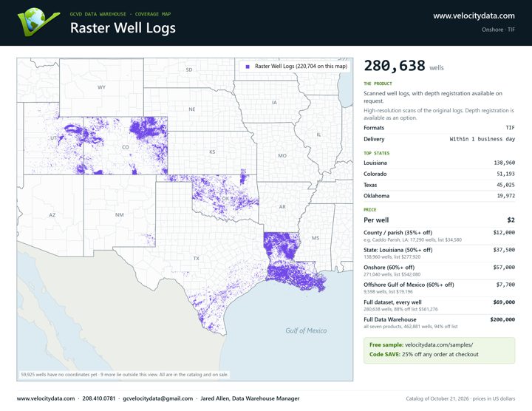This screenshot has height=411, width=532.
Task: Open free sample link velocitydata.com/samples/
Action: [x=439, y=344]
